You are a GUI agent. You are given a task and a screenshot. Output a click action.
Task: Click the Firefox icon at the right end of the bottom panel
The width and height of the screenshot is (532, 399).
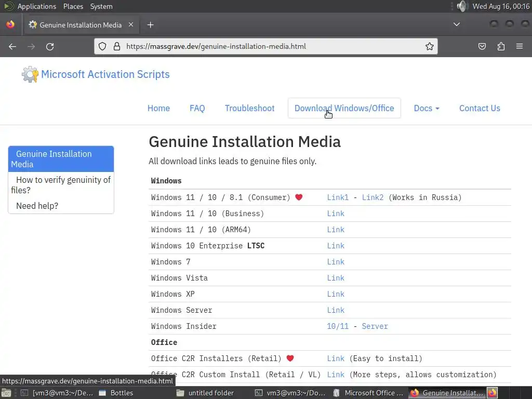(x=493, y=393)
